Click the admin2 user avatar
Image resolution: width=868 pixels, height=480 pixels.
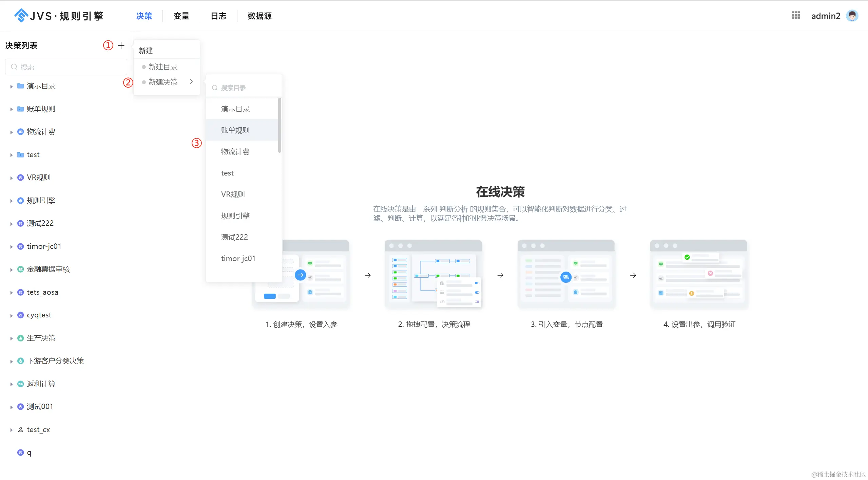coord(852,16)
